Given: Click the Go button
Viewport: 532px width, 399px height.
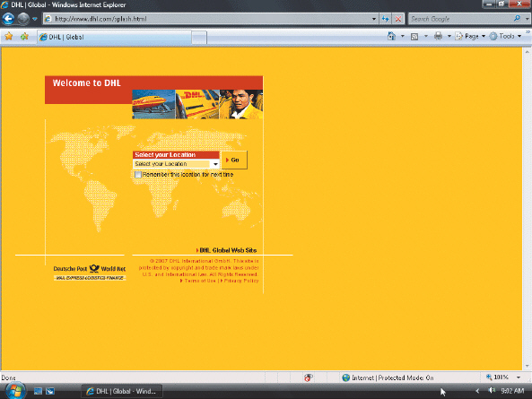Looking at the screenshot, I should pos(234,160).
